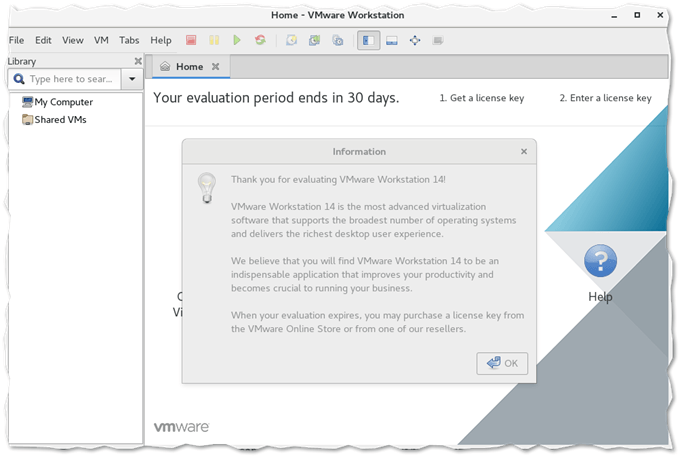Screen dimensions: 680x457
Task: Click the Get a license key link
Action: (482, 98)
